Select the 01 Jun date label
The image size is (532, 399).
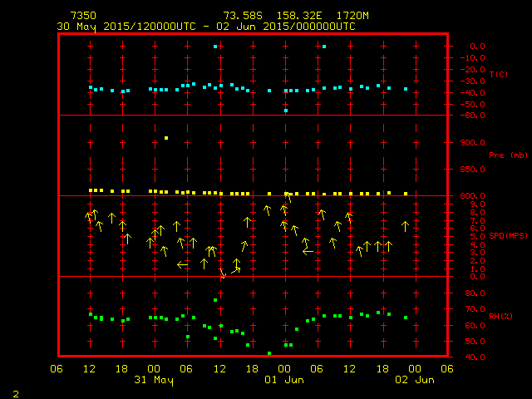[285, 380]
